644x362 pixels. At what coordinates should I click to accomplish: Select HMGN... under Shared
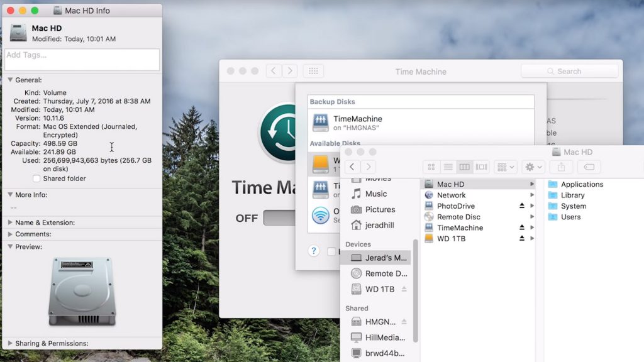[376, 322]
